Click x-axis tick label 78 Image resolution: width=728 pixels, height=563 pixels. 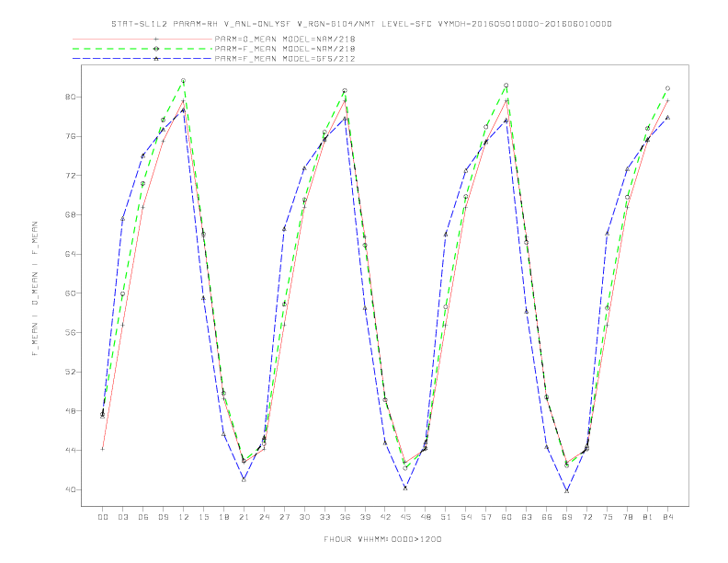coord(627,517)
